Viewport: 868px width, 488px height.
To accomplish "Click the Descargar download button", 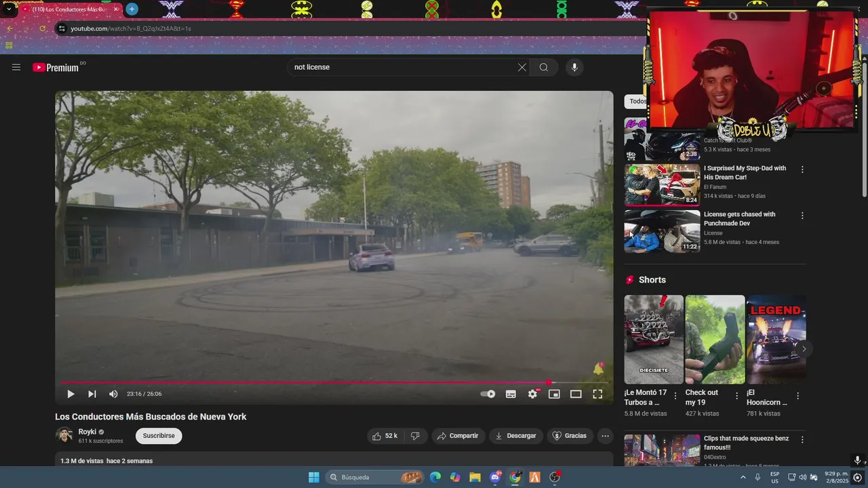I will 516,436.
